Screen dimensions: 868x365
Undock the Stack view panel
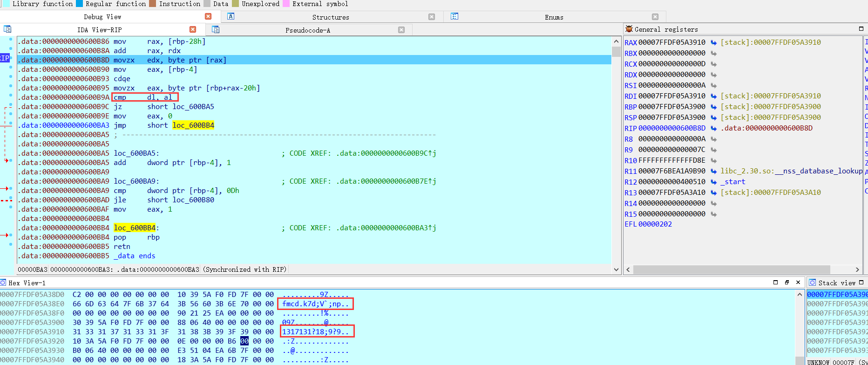(861, 282)
